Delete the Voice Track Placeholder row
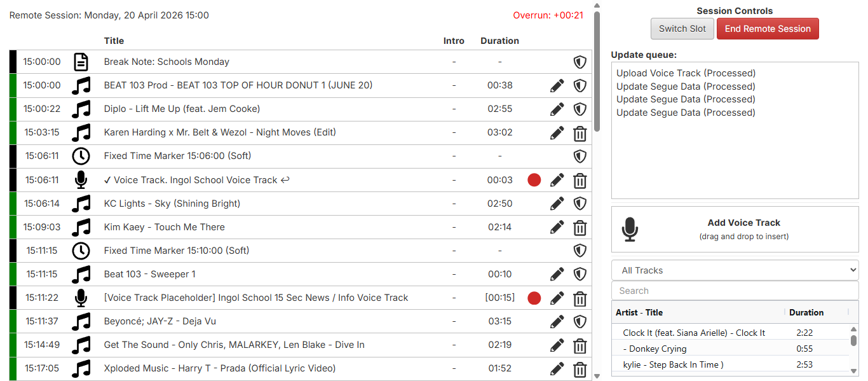This screenshot has width=868, height=381. [580, 298]
